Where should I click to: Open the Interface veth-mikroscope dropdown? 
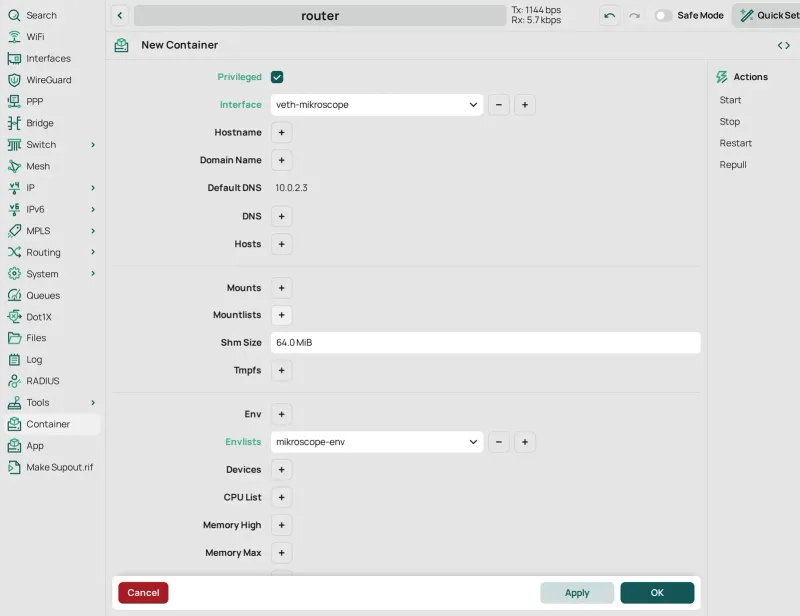point(377,105)
